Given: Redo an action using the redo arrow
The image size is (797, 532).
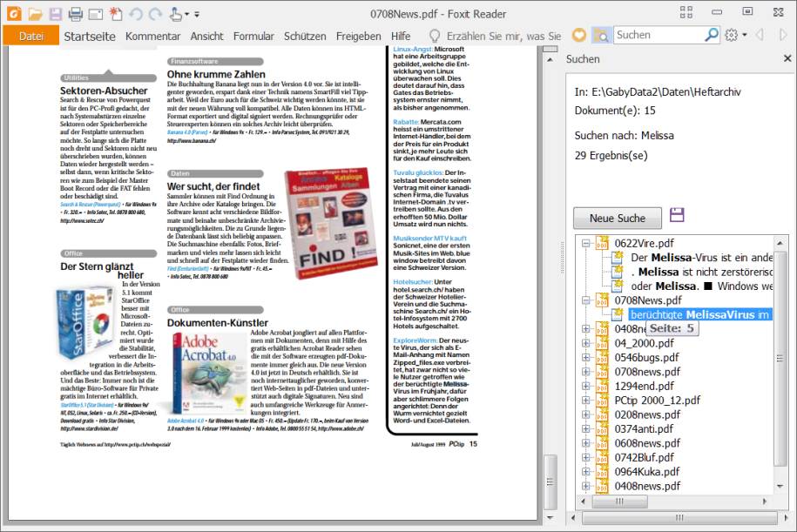Looking at the screenshot, I should 154,14.
